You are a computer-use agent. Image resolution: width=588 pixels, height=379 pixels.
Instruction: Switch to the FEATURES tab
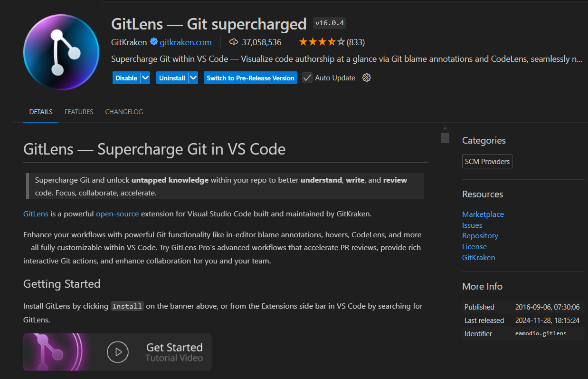[x=79, y=112]
